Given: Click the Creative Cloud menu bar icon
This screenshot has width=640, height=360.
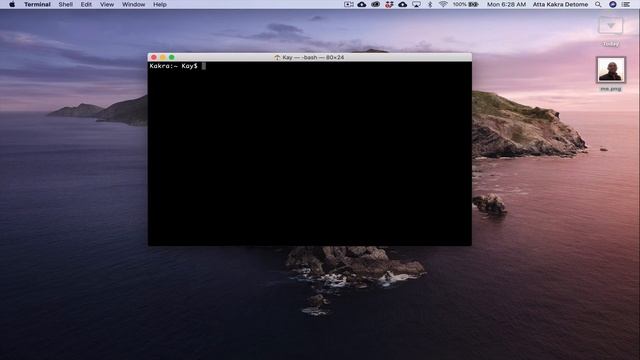Looking at the screenshot, I should coord(376,4).
